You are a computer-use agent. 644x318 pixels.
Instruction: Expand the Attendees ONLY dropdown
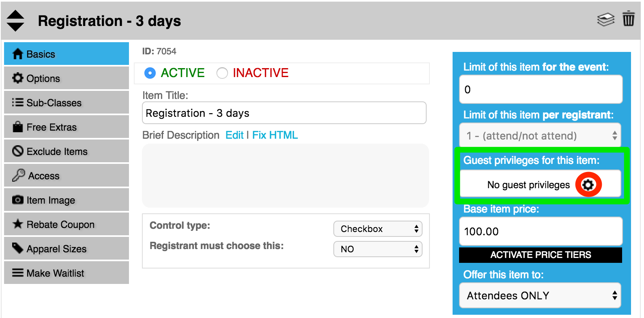click(540, 295)
